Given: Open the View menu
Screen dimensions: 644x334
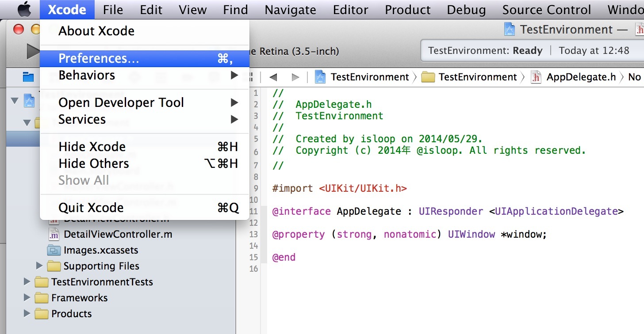Looking at the screenshot, I should (x=192, y=10).
